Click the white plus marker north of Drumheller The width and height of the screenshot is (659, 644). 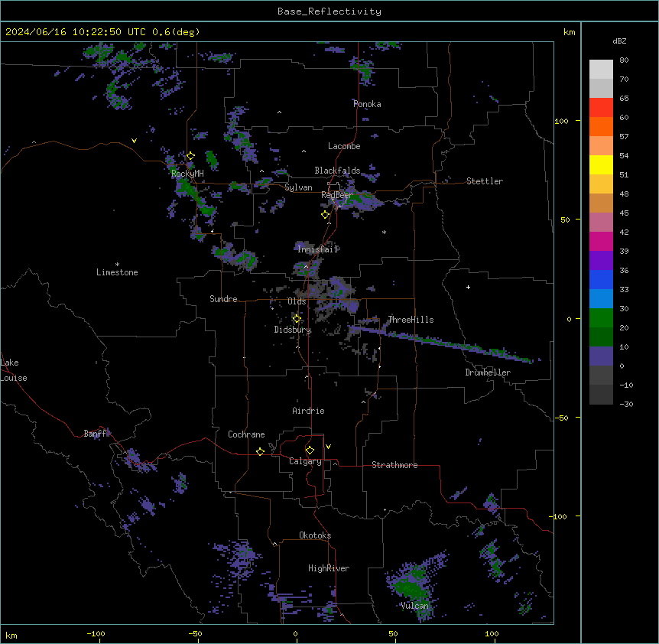click(468, 287)
